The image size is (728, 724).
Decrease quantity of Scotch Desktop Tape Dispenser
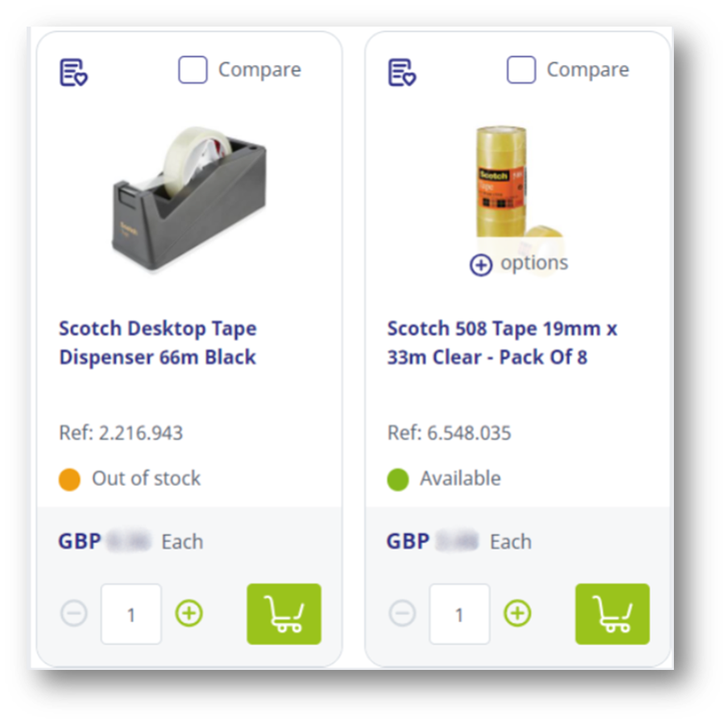pyautogui.click(x=74, y=613)
